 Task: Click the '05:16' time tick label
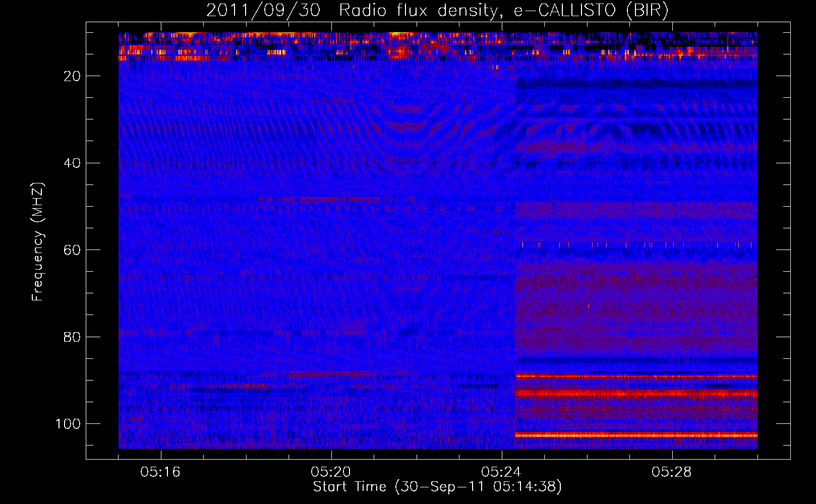point(160,472)
